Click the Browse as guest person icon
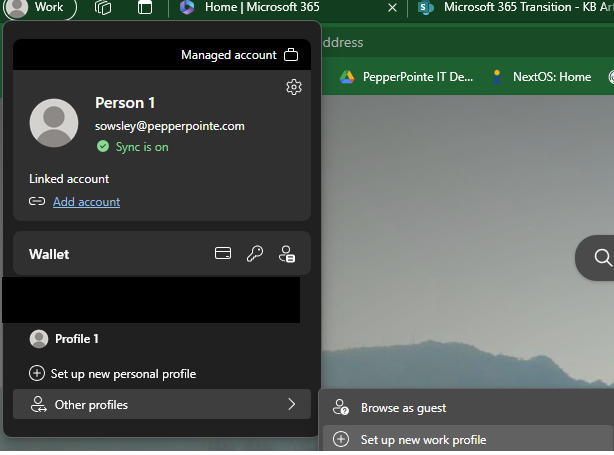The height and width of the screenshot is (455, 614). pyautogui.click(x=341, y=407)
